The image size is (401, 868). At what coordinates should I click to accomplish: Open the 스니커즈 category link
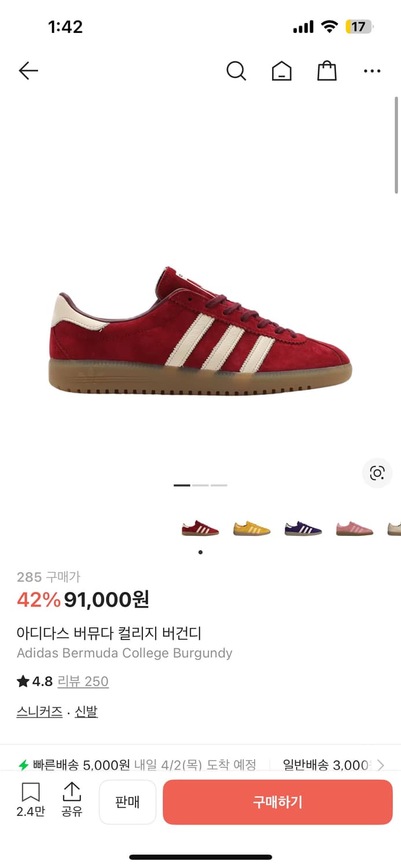[39, 712]
